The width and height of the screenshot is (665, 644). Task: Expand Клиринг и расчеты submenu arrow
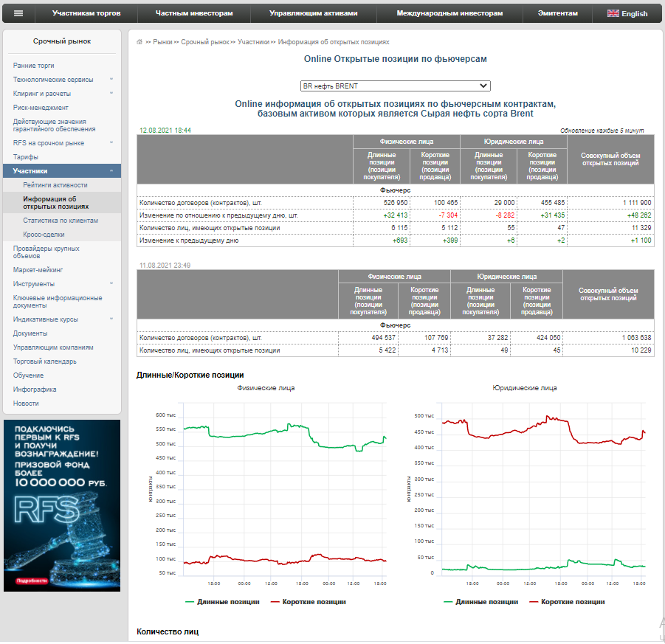click(x=111, y=93)
